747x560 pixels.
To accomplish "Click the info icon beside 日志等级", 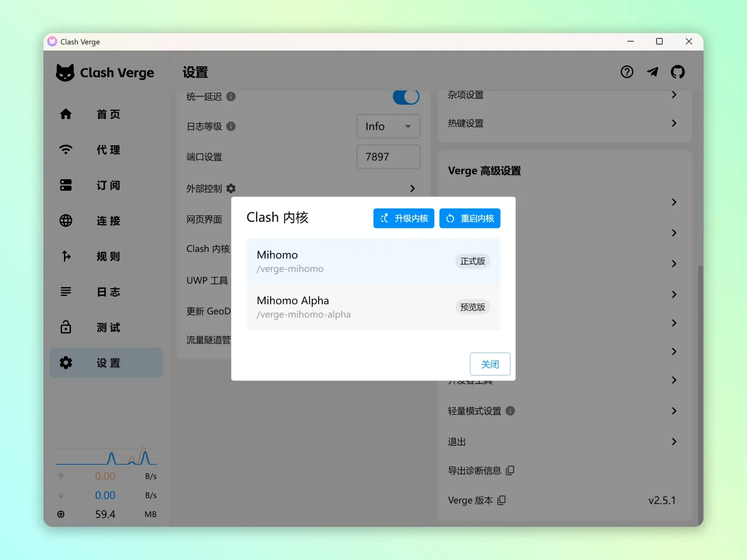I will pyautogui.click(x=231, y=126).
